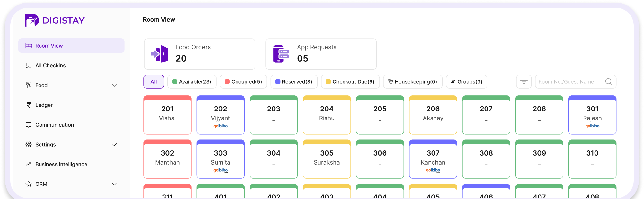Click the search magnifier icon
The image size is (644, 199).
[608, 82]
